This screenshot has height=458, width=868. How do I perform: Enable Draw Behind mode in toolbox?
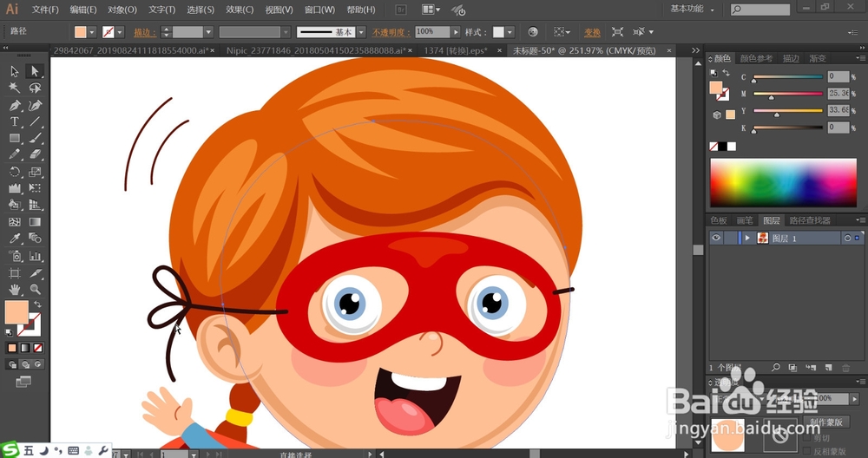point(25,364)
